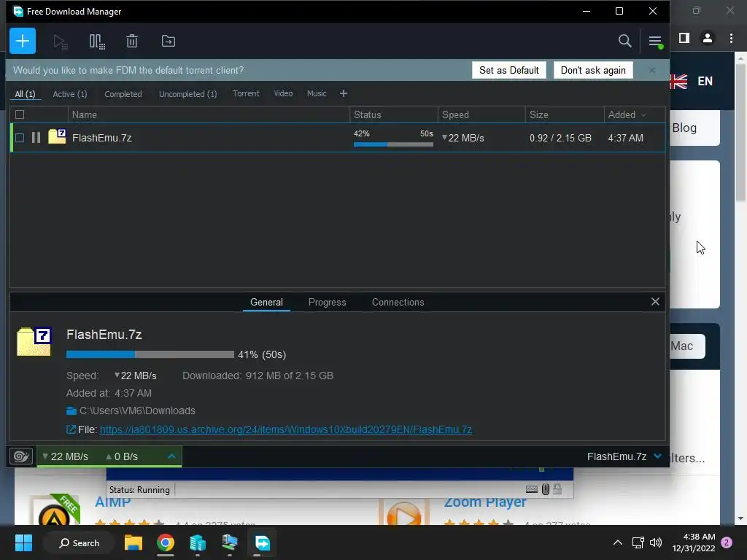747x560 pixels.
Task: Open network status in system tray
Action: pyautogui.click(x=638, y=542)
